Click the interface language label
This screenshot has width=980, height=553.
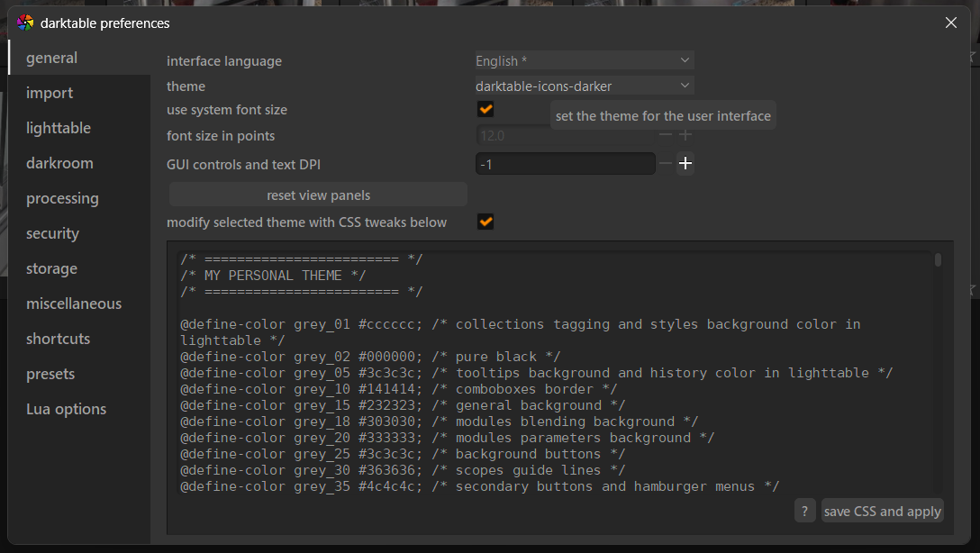click(x=223, y=61)
